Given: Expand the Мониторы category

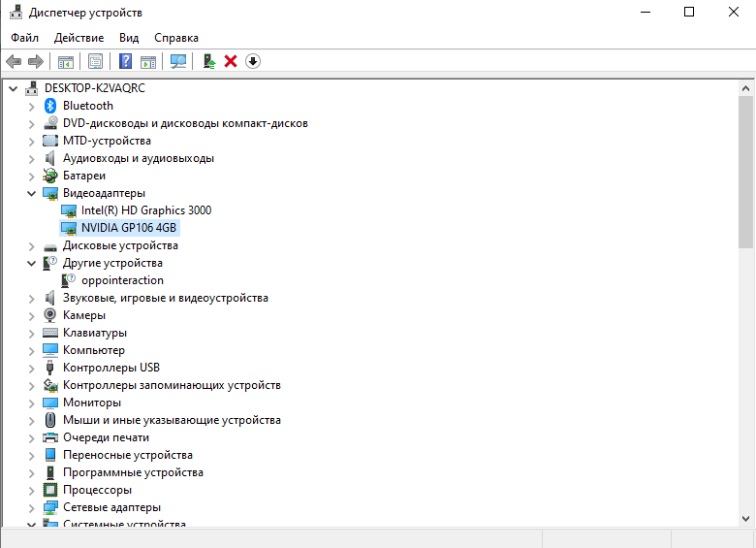Looking at the screenshot, I should pyautogui.click(x=31, y=403).
